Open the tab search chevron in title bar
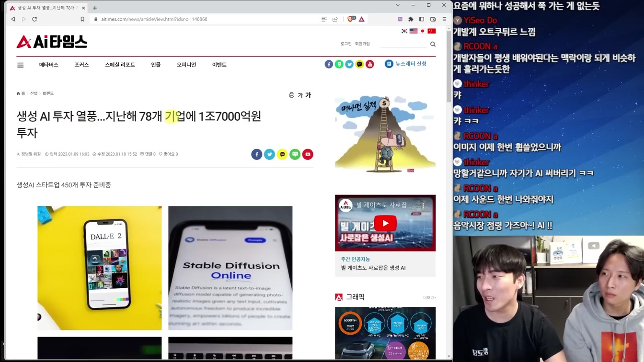Screen dimensions: 644x362 pos(398,5)
